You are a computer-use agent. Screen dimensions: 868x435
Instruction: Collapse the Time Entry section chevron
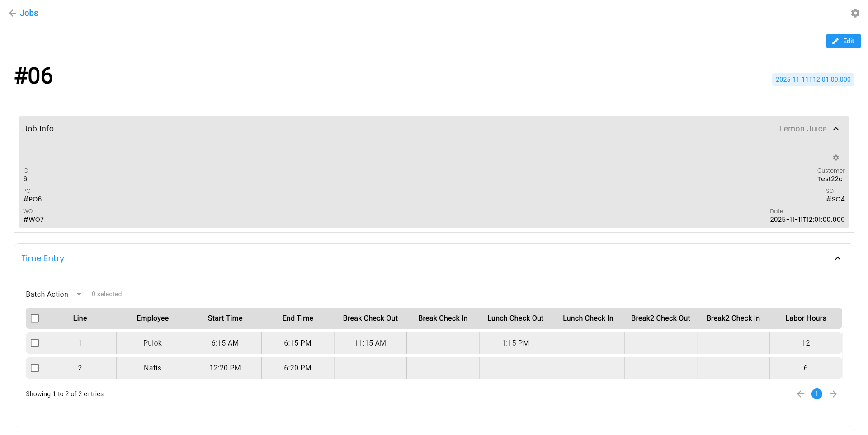pyautogui.click(x=837, y=258)
